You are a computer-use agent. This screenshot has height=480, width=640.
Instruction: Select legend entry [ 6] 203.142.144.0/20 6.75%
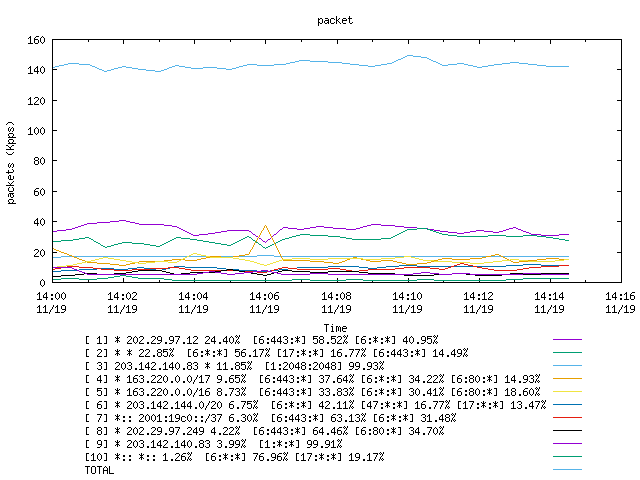(x=315, y=405)
